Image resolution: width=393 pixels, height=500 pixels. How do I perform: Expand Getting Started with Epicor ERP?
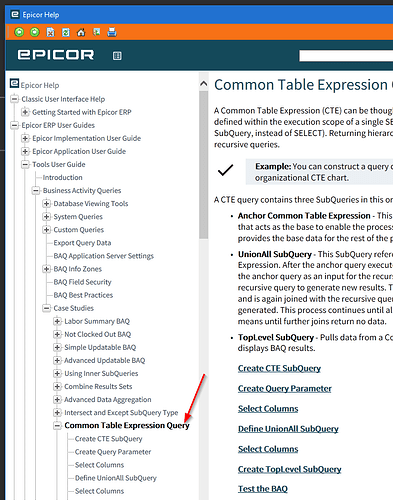25,112
